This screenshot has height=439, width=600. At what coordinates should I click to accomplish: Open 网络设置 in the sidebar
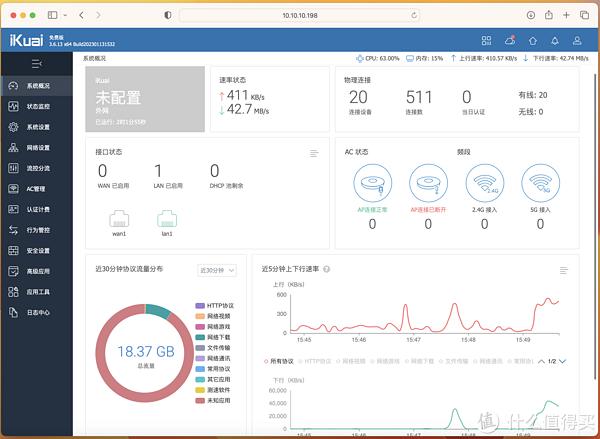[37, 147]
